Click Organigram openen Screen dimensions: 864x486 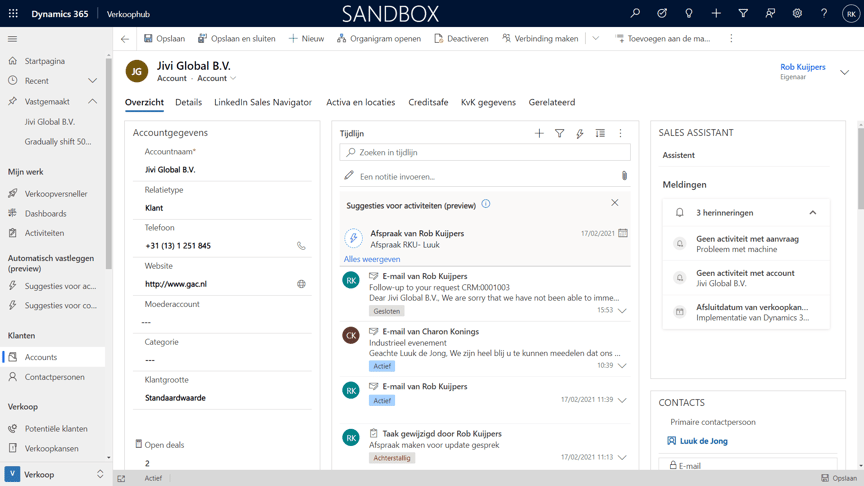coord(379,39)
